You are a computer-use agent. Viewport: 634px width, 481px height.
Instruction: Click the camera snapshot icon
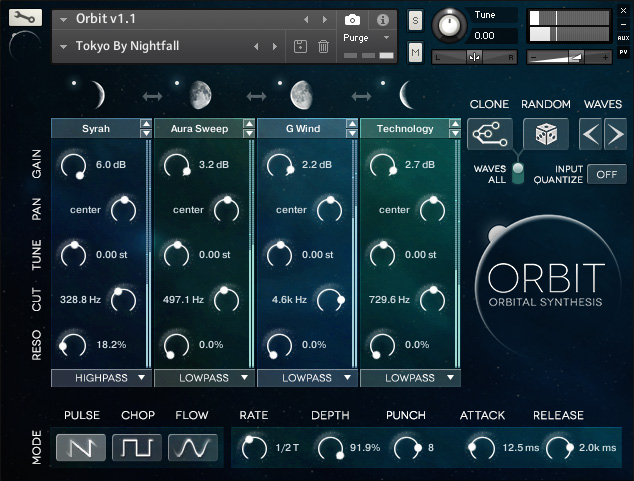tap(352, 19)
